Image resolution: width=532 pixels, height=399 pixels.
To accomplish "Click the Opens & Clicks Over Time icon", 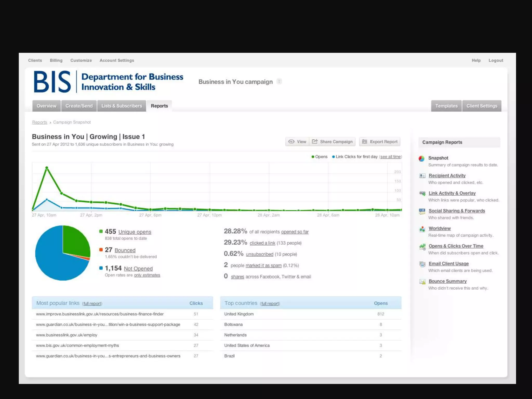I will [x=422, y=247].
